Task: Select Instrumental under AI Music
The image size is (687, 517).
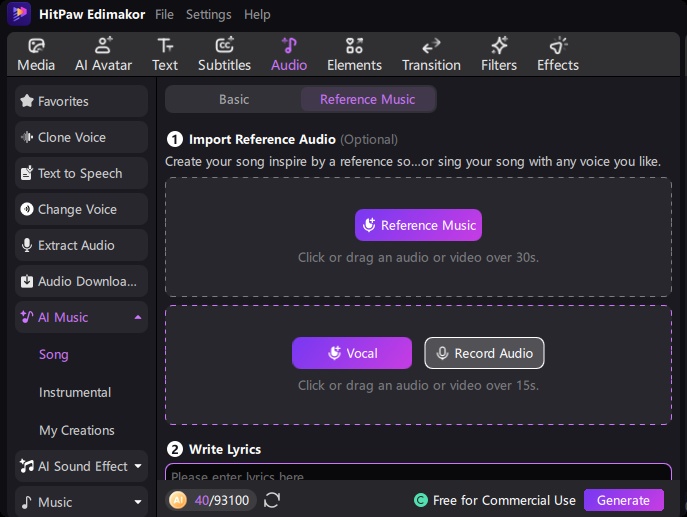Action: point(75,392)
